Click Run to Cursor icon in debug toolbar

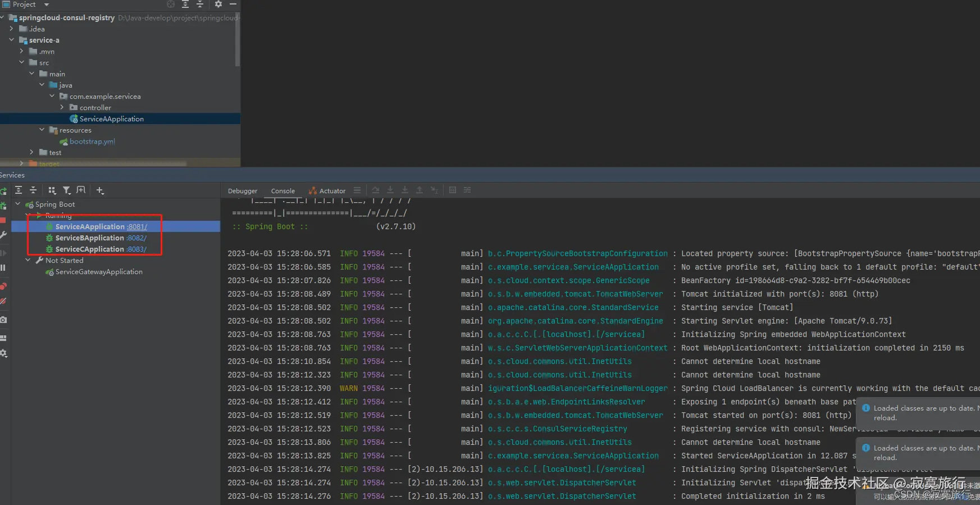click(434, 190)
